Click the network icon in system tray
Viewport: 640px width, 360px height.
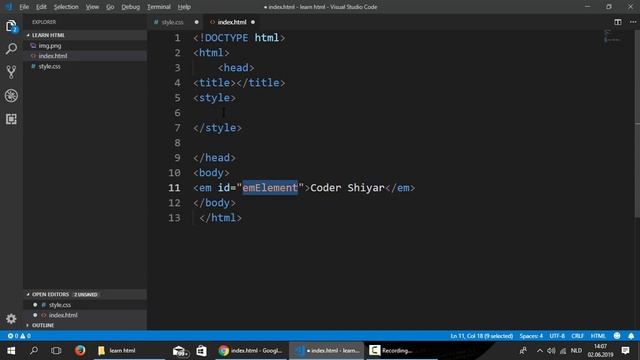[x=563, y=351]
